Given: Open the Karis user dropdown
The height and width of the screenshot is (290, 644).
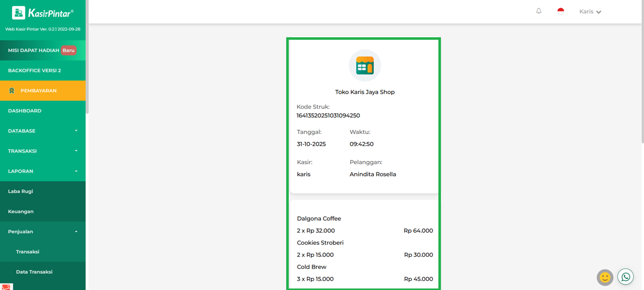Looking at the screenshot, I should [590, 12].
